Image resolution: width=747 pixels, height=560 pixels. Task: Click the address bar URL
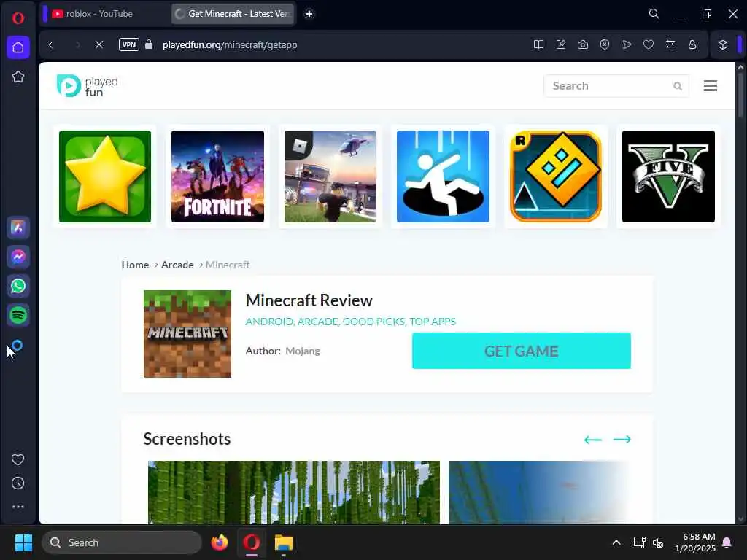pos(230,44)
